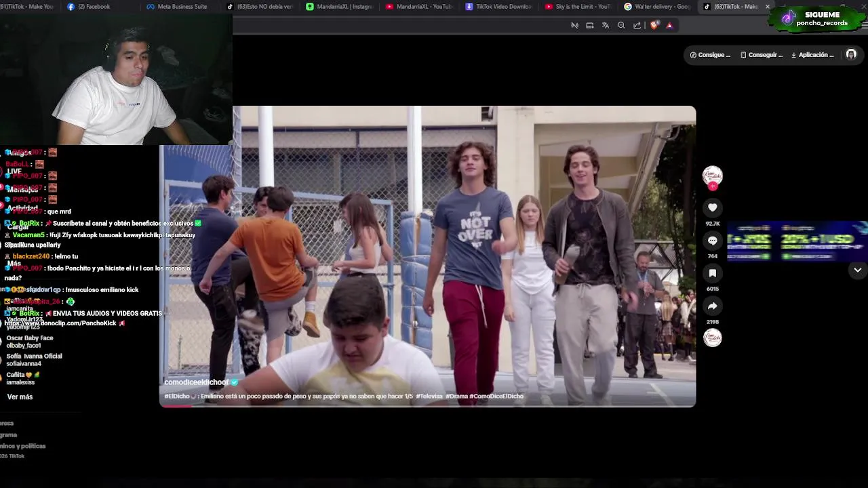Click 6015 saves count
The height and width of the screenshot is (488, 868).
pos(712,289)
